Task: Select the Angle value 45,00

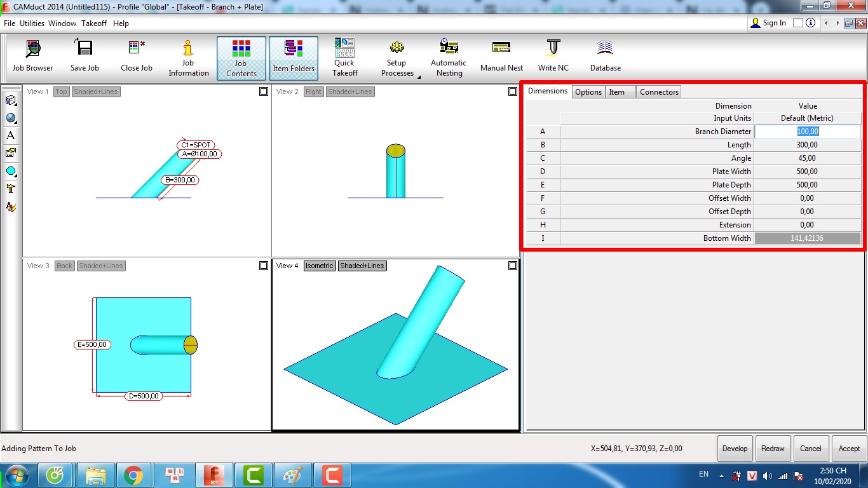Action: pos(808,158)
